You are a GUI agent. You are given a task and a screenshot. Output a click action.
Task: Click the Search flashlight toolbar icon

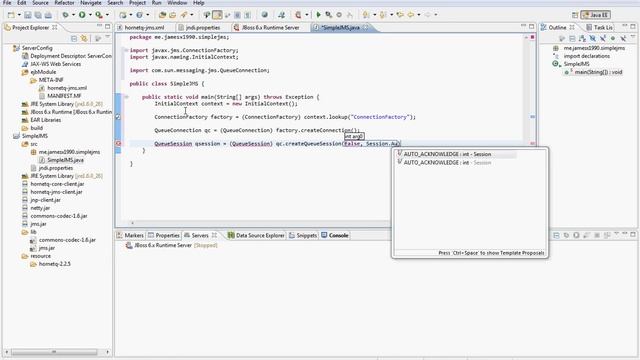tap(184, 15)
